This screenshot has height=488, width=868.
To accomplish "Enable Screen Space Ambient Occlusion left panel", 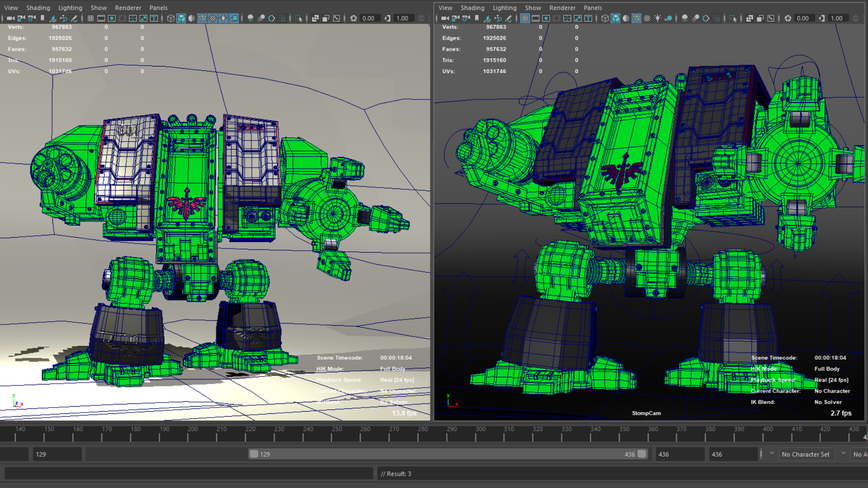I will (x=250, y=18).
